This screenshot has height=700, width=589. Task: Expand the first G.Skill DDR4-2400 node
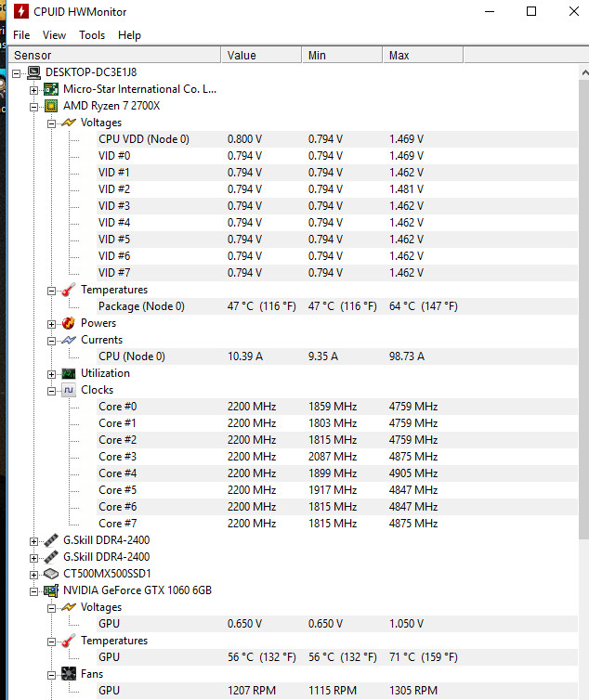pos(34,541)
